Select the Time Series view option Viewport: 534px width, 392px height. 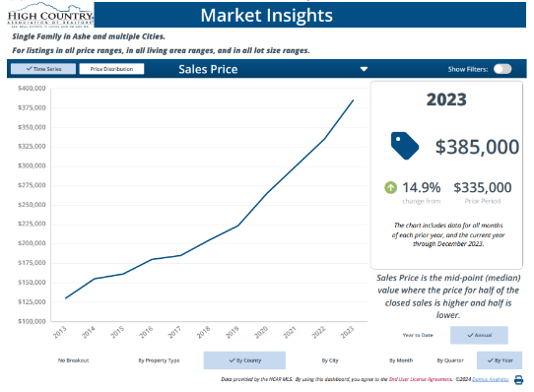click(x=43, y=69)
